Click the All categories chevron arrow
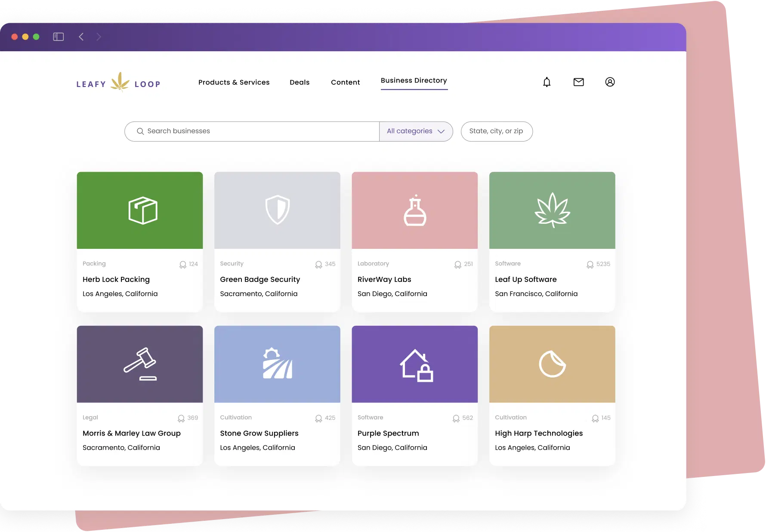766x532 pixels. click(x=441, y=132)
